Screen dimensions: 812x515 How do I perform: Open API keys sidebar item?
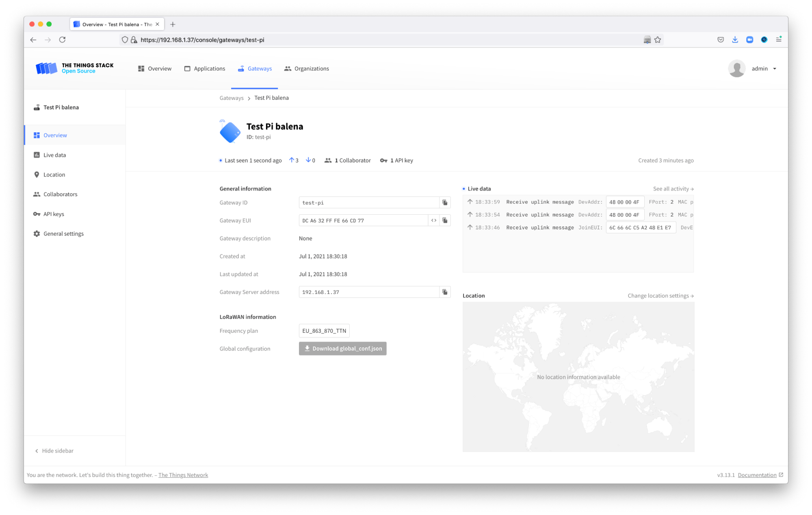[54, 214]
